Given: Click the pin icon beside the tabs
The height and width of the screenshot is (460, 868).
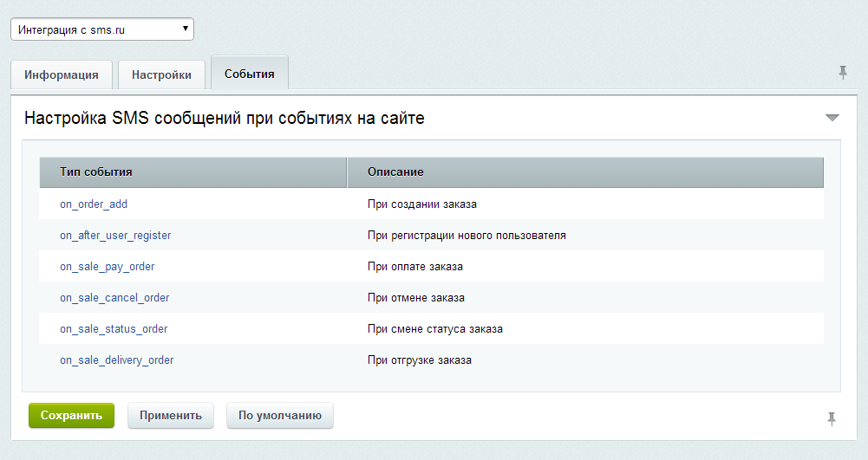Looking at the screenshot, I should [842, 73].
